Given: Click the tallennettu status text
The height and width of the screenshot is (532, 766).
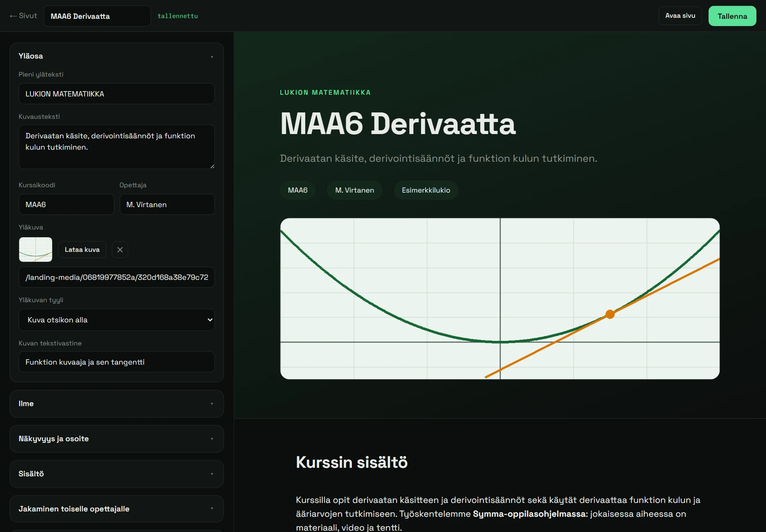Looking at the screenshot, I should pos(178,16).
